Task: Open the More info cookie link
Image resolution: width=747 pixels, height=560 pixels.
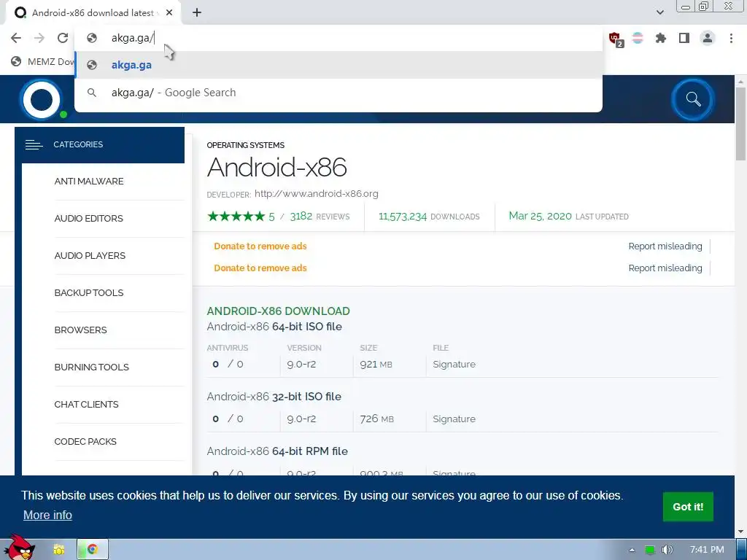Action: [x=47, y=516]
